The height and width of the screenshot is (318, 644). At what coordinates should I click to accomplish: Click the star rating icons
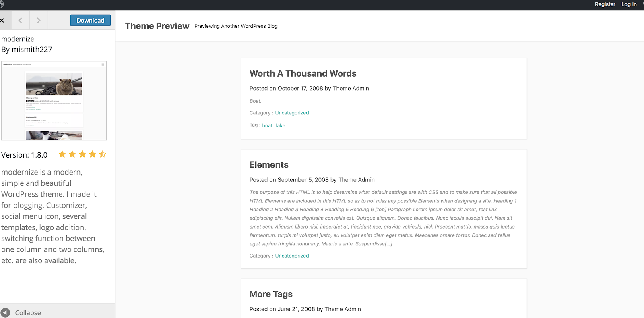tap(82, 154)
